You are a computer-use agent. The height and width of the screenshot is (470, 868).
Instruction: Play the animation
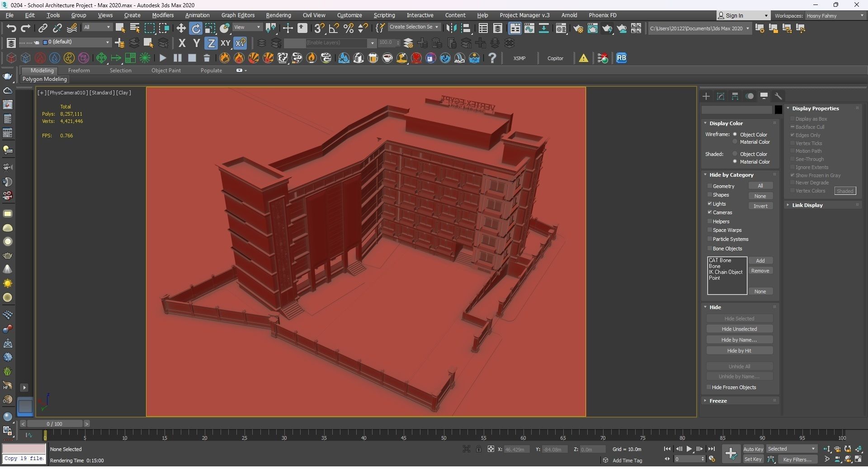[x=689, y=449]
